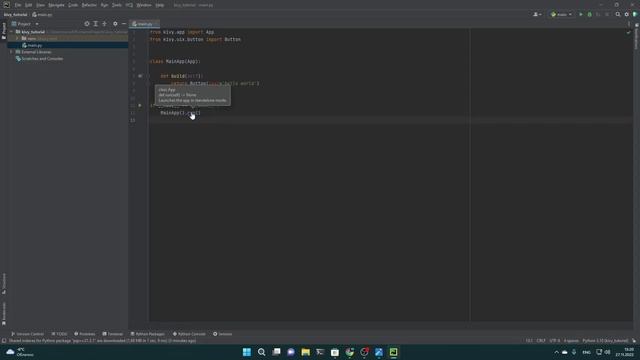Click the Select Opened File locate icon
This screenshot has height=360, width=640.
(x=87, y=24)
